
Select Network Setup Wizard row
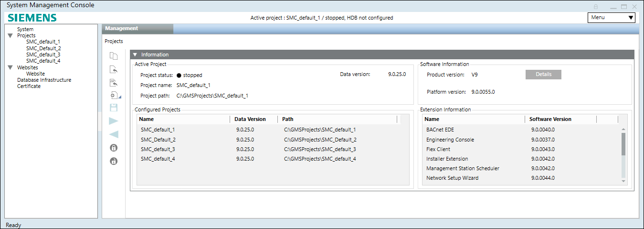click(521, 178)
